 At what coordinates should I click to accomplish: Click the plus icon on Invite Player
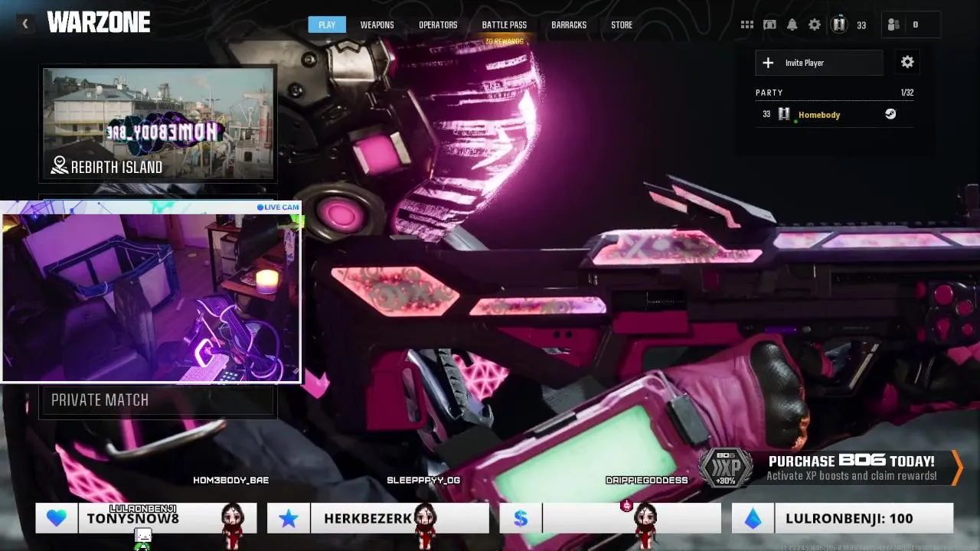pyautogui.click(x=768, y=63)
